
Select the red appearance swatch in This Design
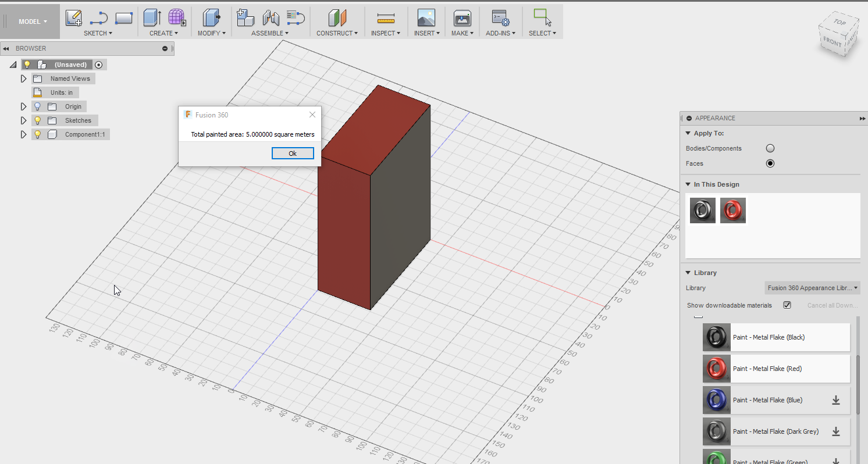[x=732, y=210]
